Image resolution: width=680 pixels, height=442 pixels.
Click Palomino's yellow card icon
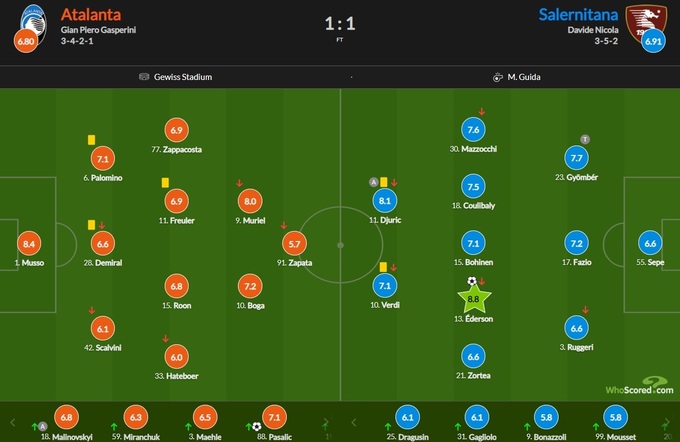pyautogui.click(x=90, y=141)
